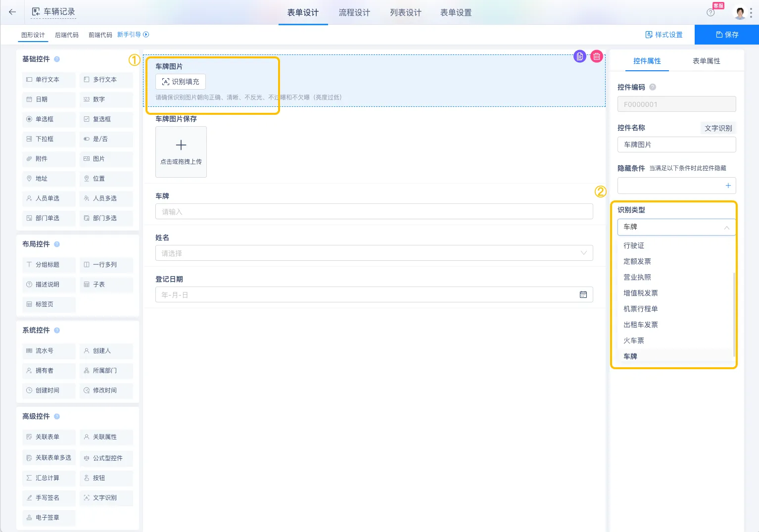
Task: Click the recognition type list scrollbar
Action: tap(734, 314)
